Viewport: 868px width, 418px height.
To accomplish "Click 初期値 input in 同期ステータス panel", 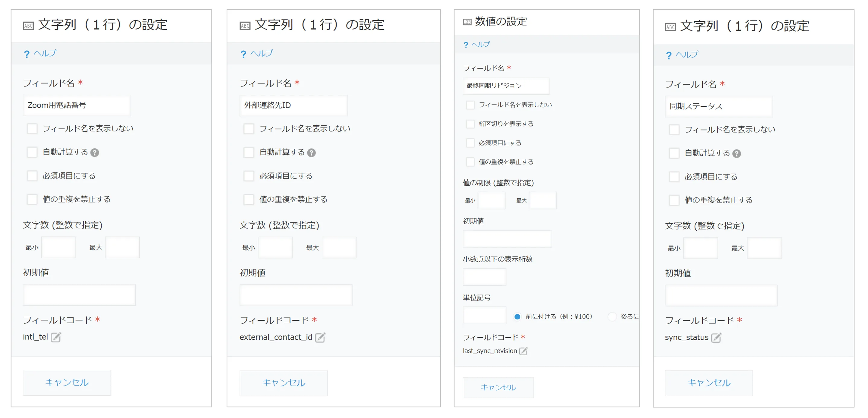I will click(721, 296).
